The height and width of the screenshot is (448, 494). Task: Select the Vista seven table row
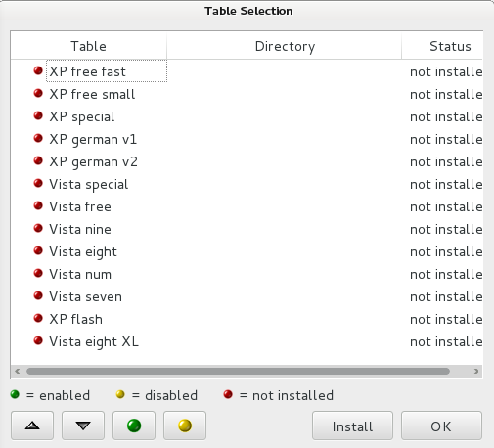coord(247,296)
